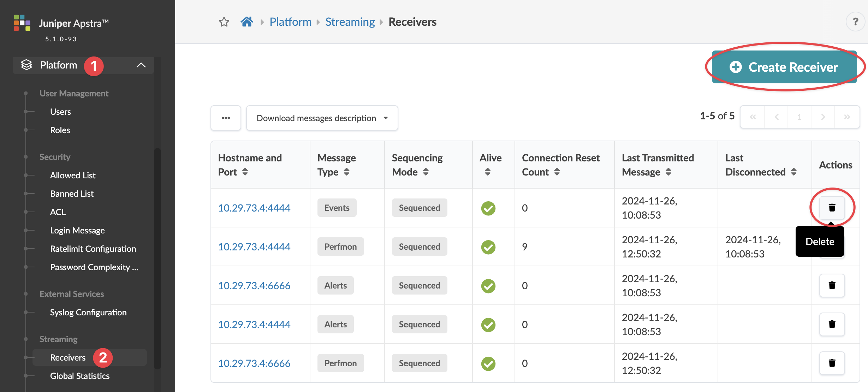Sort by Connection Reset Count column
868x392 pixels.
[557, 172]
